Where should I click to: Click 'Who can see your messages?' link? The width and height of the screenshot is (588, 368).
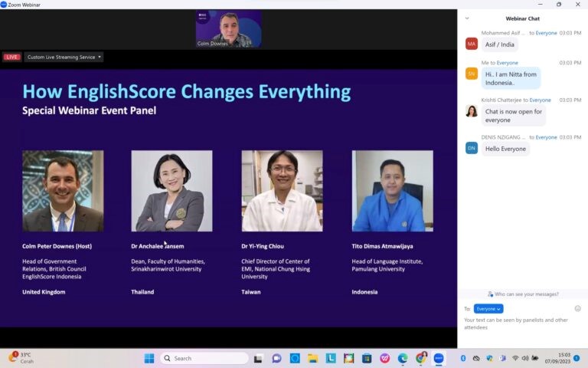[523, 294]
